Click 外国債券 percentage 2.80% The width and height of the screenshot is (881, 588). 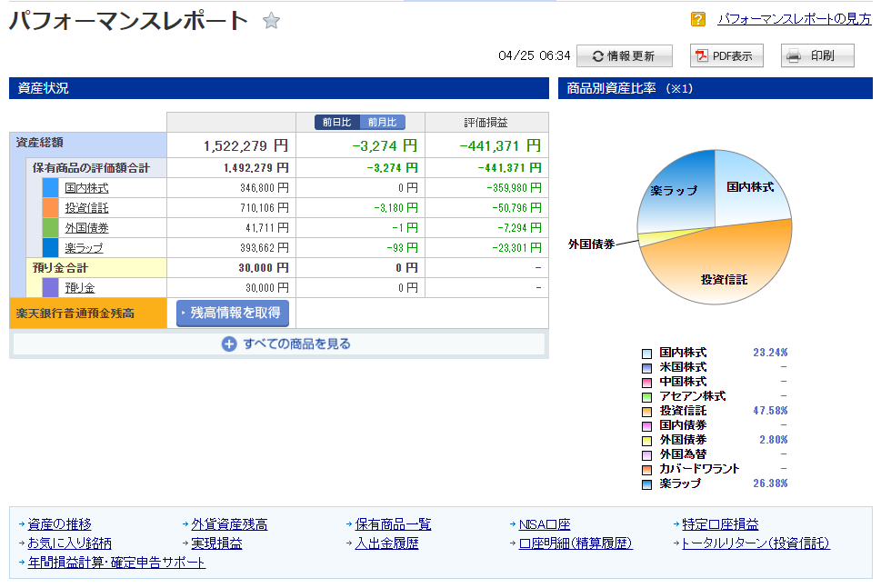774,440
